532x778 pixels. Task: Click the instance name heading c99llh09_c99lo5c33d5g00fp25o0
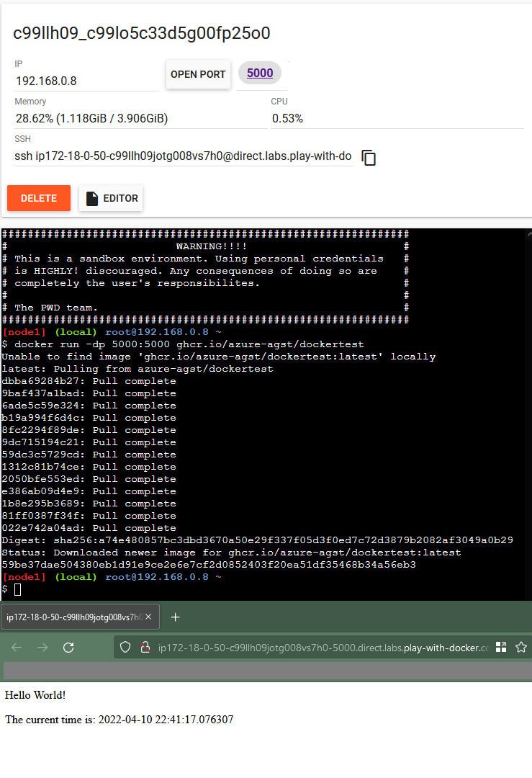[141, 33]
